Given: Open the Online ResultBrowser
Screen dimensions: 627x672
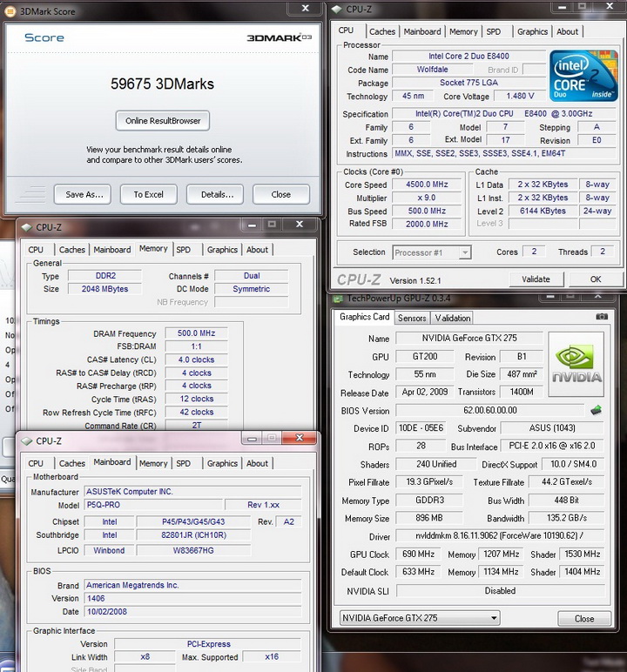Looking at the screenshot, I should [163, 121].
